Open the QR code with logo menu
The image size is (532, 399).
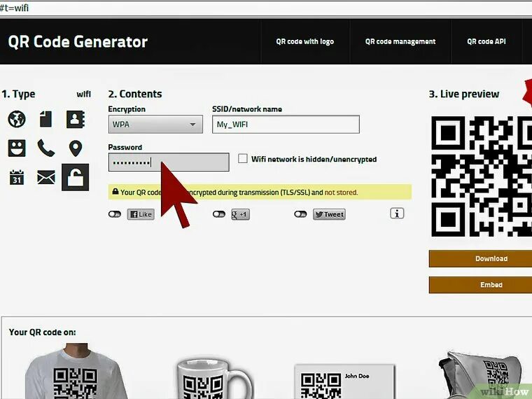[304, 41]
